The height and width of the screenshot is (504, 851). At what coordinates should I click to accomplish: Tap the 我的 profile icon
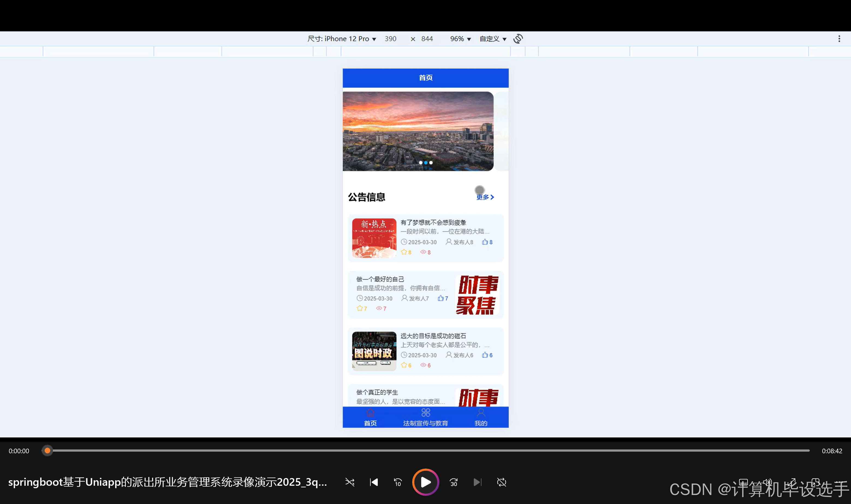coord(481,412)
